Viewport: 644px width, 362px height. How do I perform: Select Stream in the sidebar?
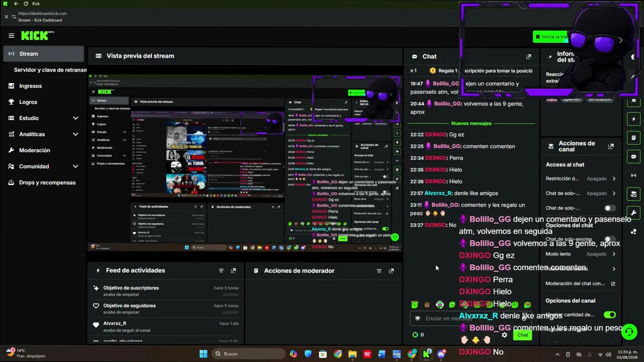coord(44,54)
